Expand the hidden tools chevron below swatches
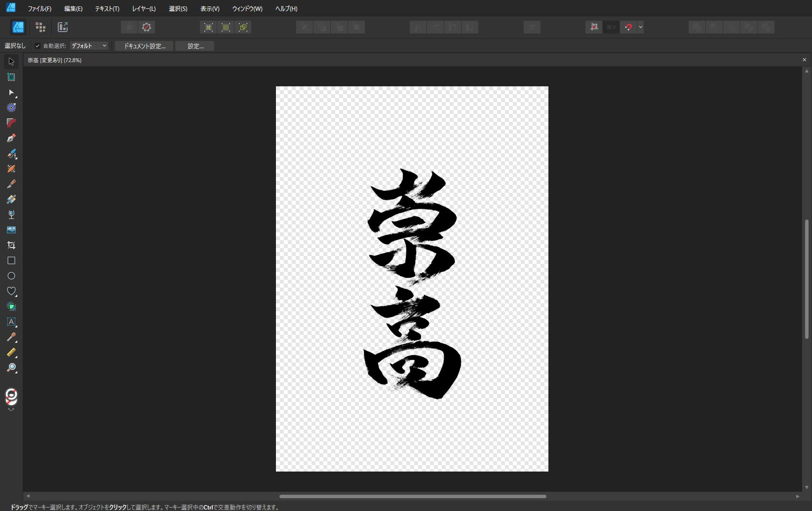 point(11,410)
